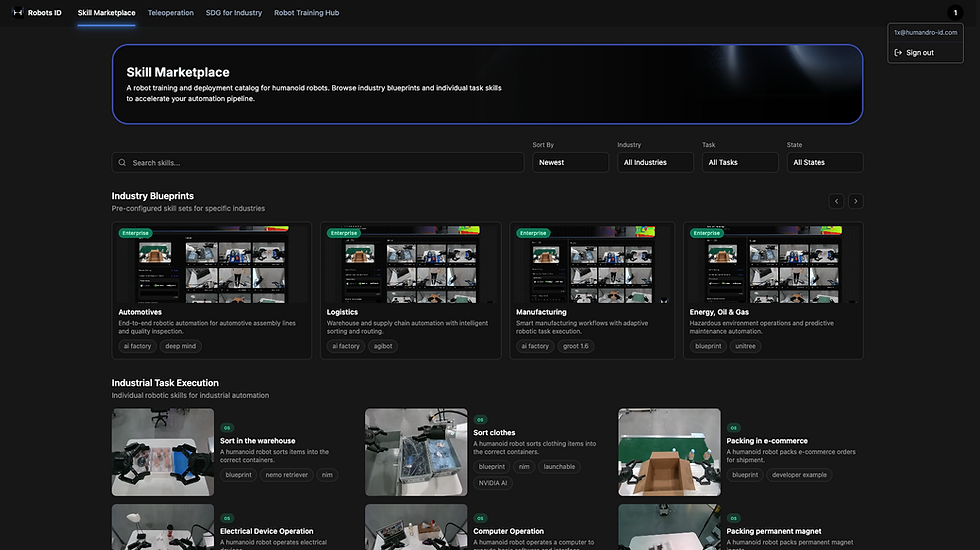Open the Automotives blueprint thumbnail
This screenshot has height=550, width=980.
[x=212, y=265]
